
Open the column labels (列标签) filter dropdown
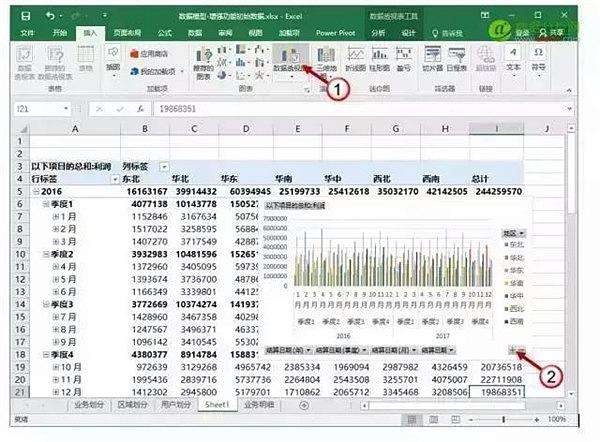pyautogui.click(x=164, y=167)
